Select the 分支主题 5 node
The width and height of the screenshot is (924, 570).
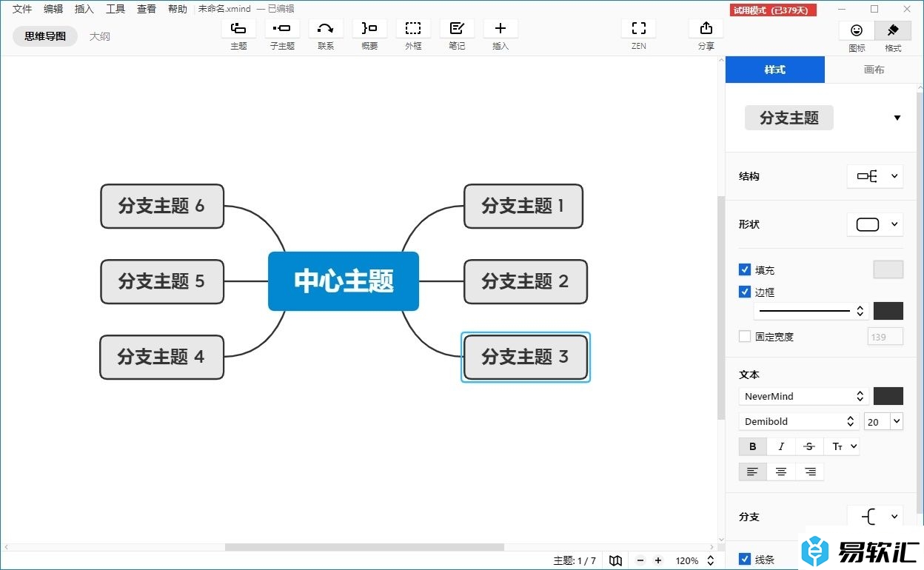point(161,281)
